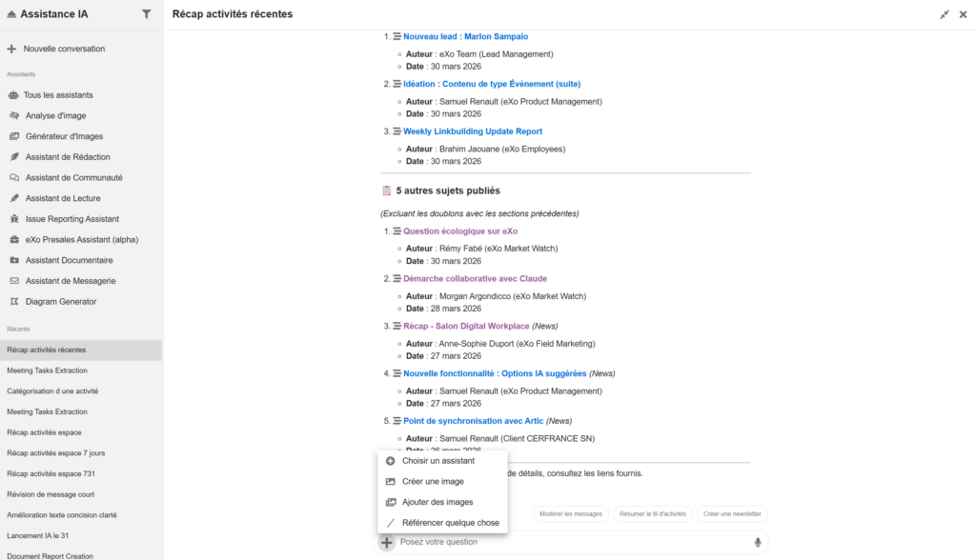The image size is (976, 560).
Task: Click the Générateur d'Images icon
Action: tap(14, 136)
